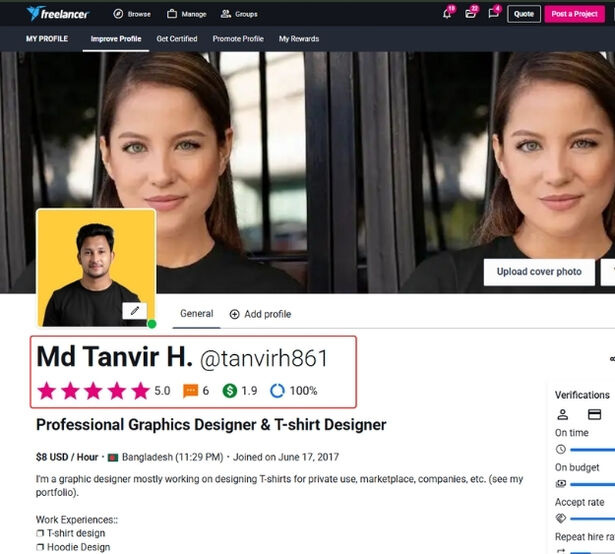Open the Manage menu

pyautogui.click(x=187, y=14)
